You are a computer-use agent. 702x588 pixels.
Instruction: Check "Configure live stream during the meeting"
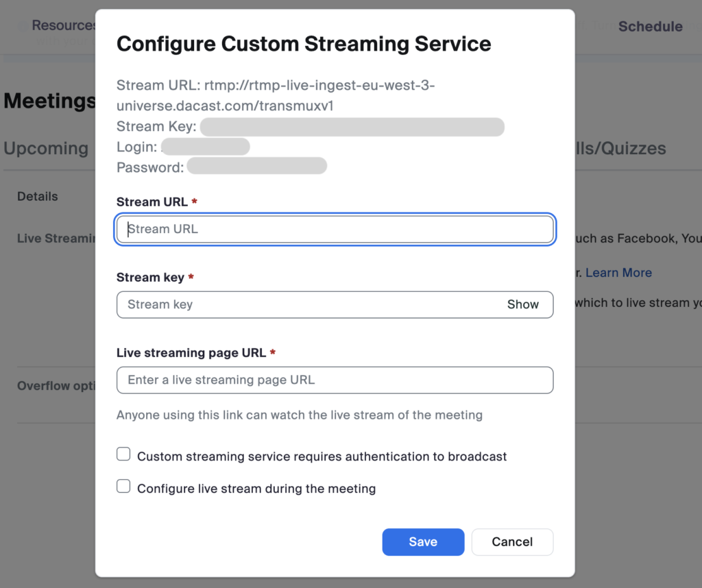pyautogui.click(x=123, y=486)
